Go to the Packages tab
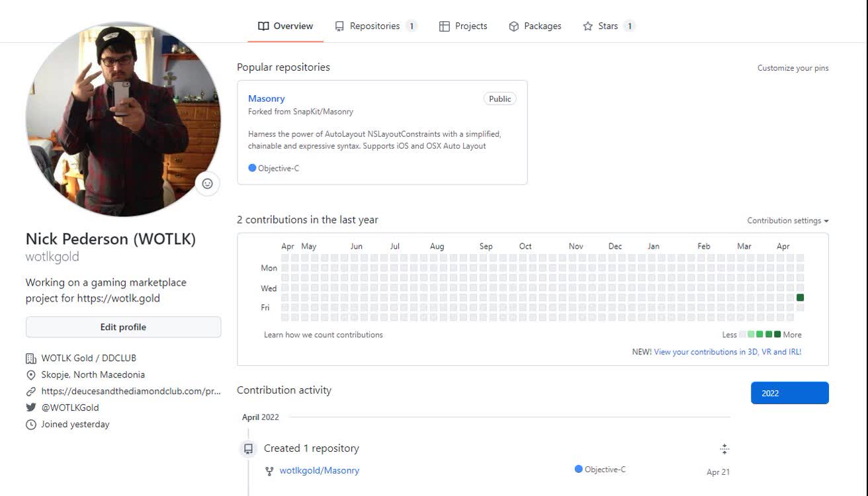The width and height of the screenshot is (868, 496). pyautogui.click(x=535, y=26)
